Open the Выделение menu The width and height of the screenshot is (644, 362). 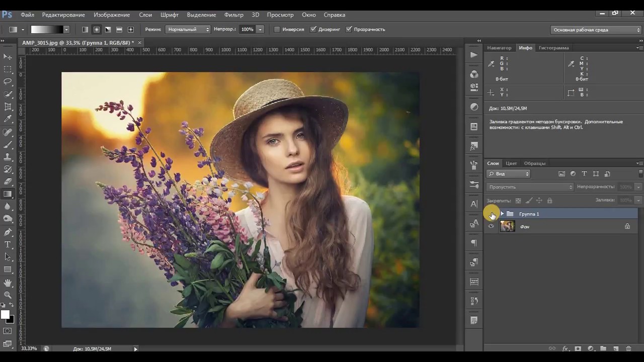pos(201,15)
